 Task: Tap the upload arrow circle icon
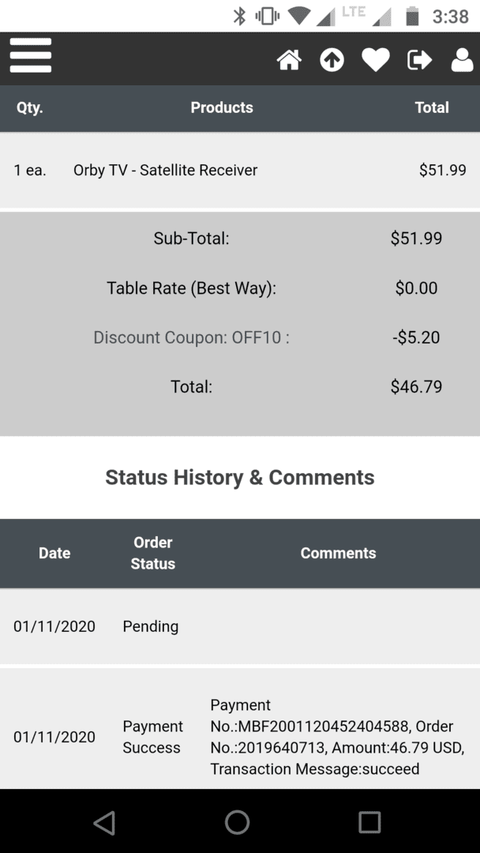point(332,59)
